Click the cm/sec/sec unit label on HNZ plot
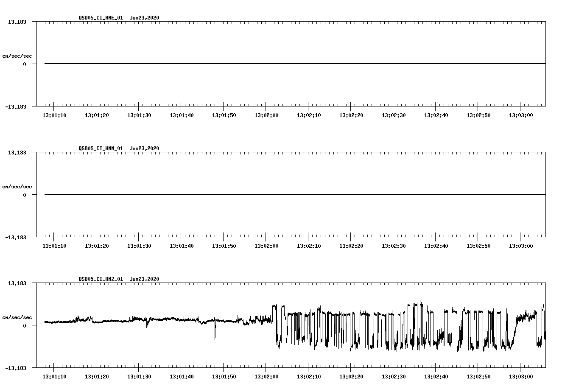Viewport: 576px width, 392px height. click(17, 317)
